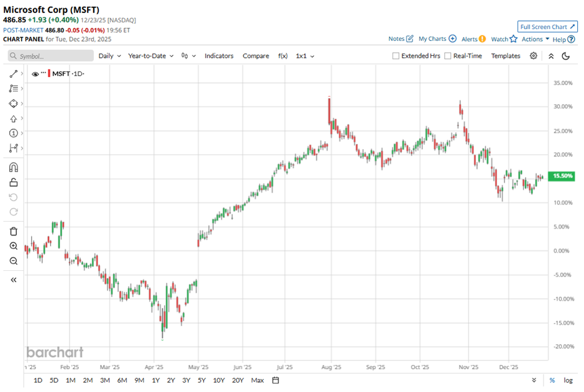Select the 10Y time range

tap(219, 380)
